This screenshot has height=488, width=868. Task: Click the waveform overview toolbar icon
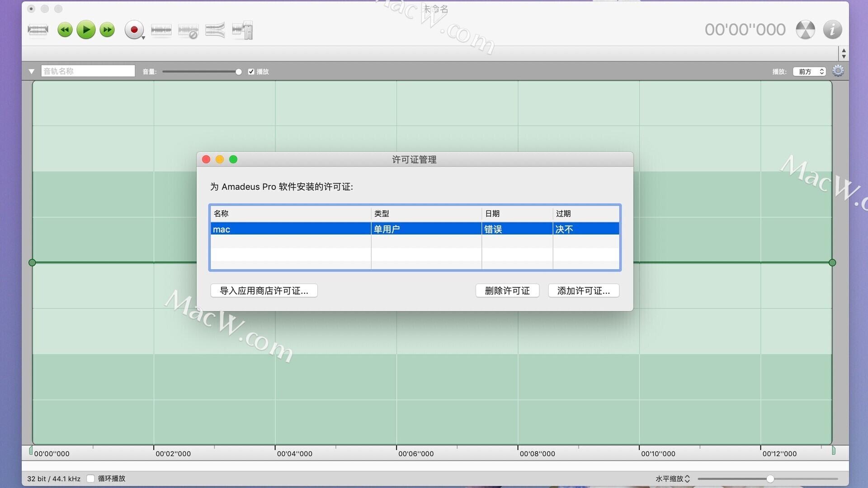(38, 30)
